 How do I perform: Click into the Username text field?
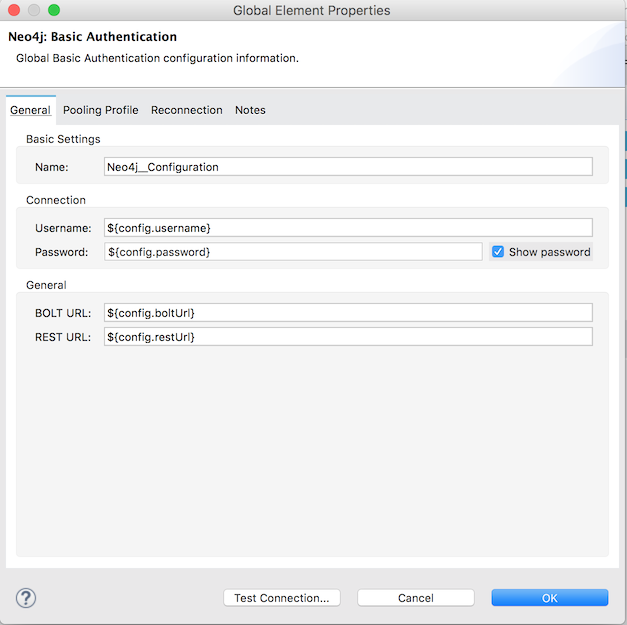tap(348, 228)
